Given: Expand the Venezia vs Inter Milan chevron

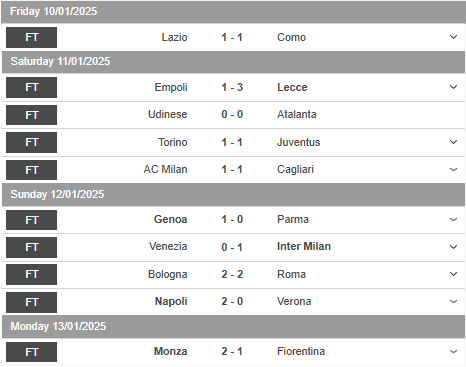Looking at the screenshot, I should 453,247.
